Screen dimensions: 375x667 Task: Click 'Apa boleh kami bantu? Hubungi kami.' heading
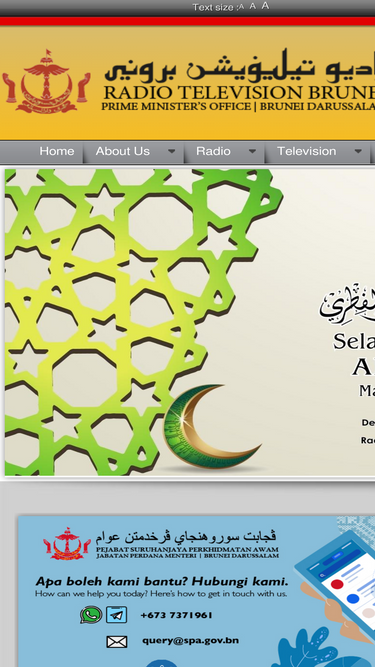[x=162, y=581]
